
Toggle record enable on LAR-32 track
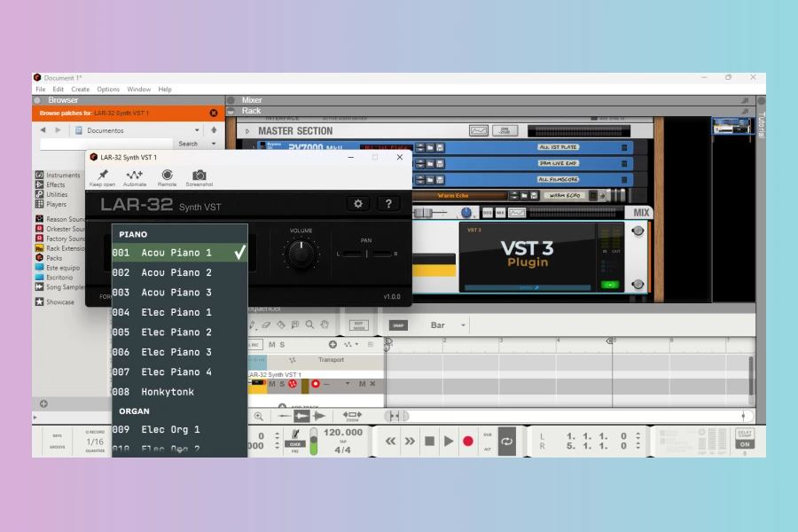click(316, 384)
